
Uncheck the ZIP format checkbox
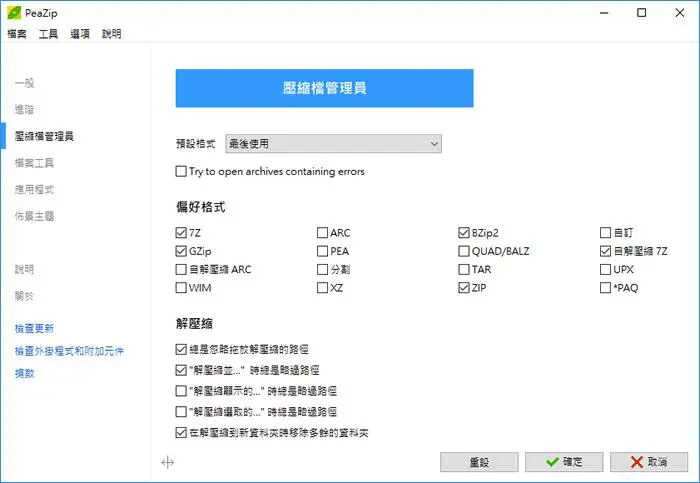tap(464, 287)
